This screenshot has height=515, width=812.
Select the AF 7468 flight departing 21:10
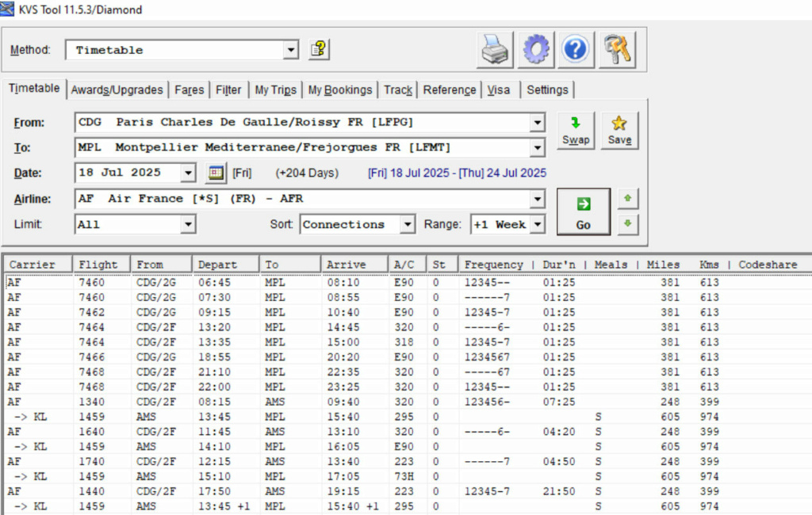[x=406, y=372]
